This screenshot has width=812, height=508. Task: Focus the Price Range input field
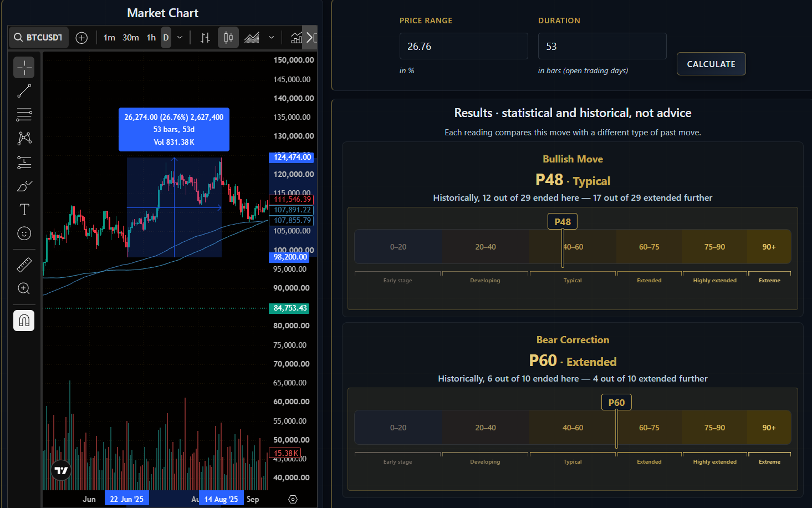click(464, 46)
